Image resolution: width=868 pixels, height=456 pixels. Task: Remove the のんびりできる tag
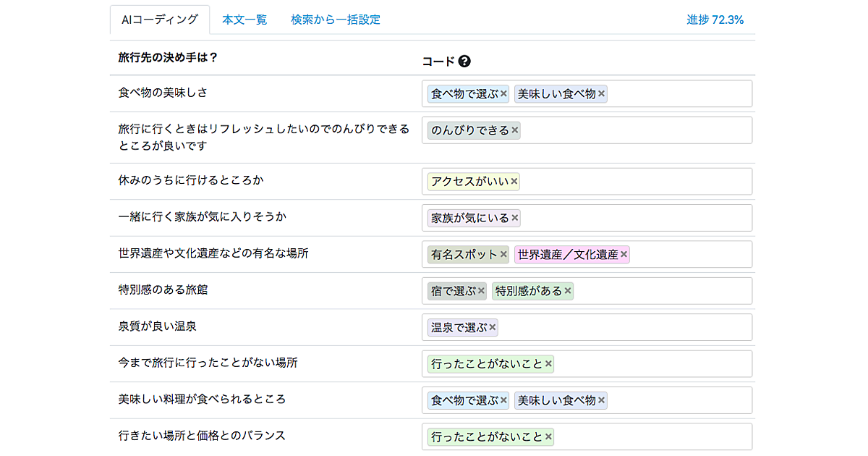coord(515,130)
